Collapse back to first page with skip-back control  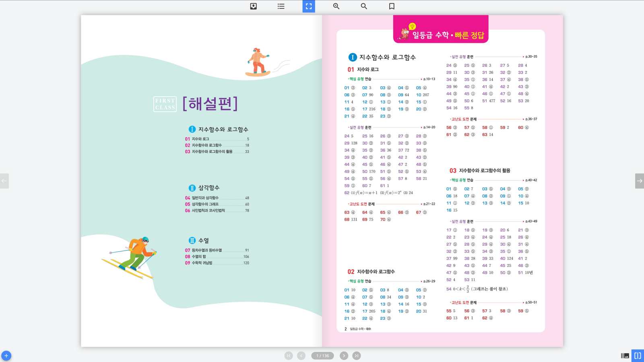(289, 356)
